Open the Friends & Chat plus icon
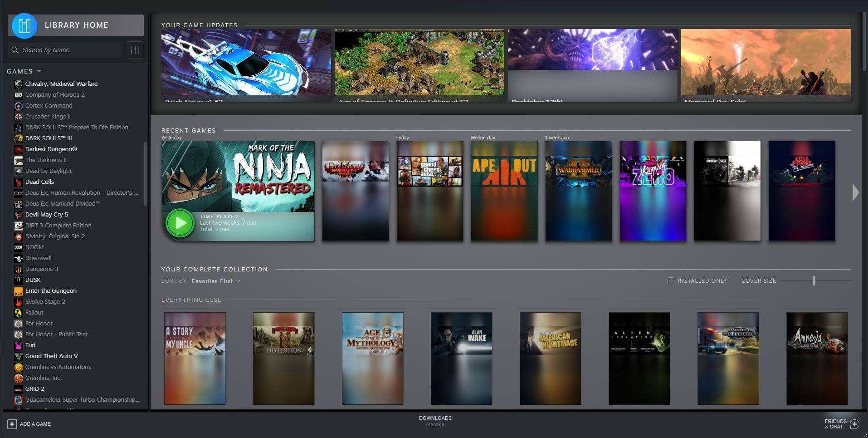Image resolution: width=868 pixels, height=438 pixels. pyautogui.click(x=854, y=424)
